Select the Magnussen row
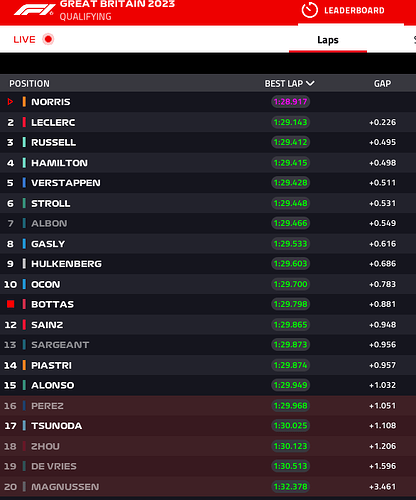This screenshot has height=500, width=416. click(208, 487)
